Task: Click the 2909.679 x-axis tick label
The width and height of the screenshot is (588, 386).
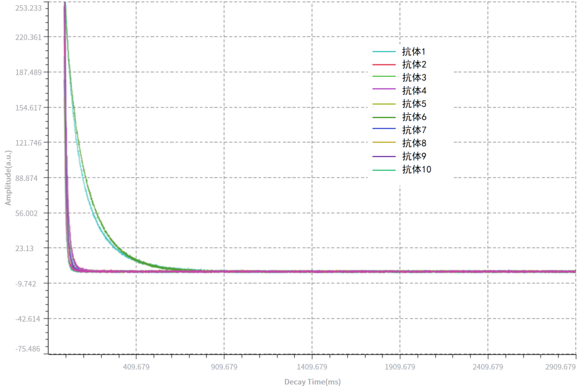Action: coord(560,367)
